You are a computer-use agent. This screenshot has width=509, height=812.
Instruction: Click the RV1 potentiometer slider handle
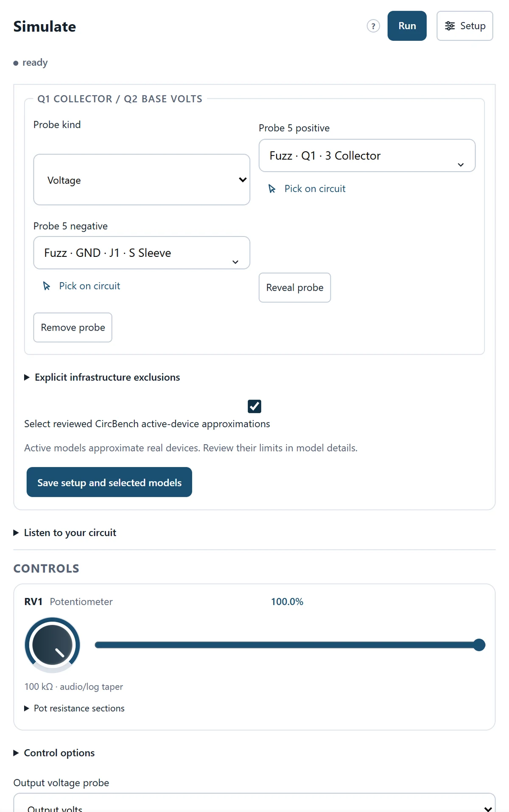click(x=479, y=645)
